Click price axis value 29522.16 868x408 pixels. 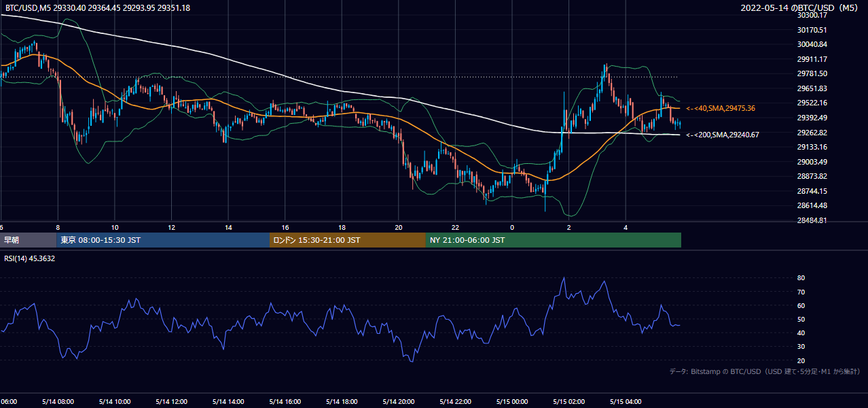812,103
